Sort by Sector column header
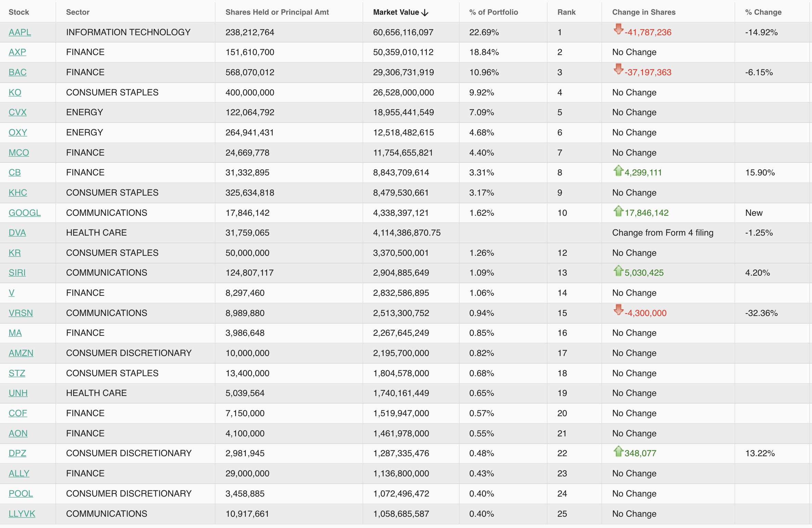The image size is (812, 528). (78, 12)
